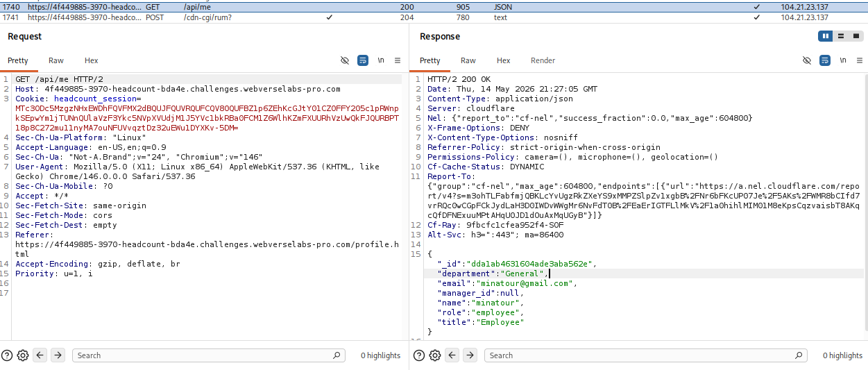Click the "GET /api/me HTTP/2" request line
The height and width of the screenshot is (370, 868).
click(x=59, y=79)
